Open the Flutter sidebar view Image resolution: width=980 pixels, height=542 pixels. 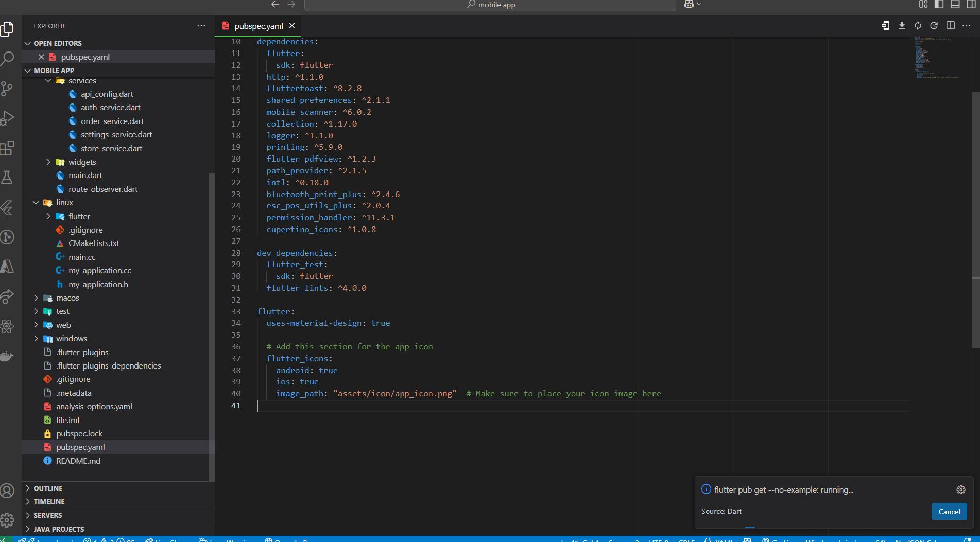pyautogui.click(x=7, y=207)
